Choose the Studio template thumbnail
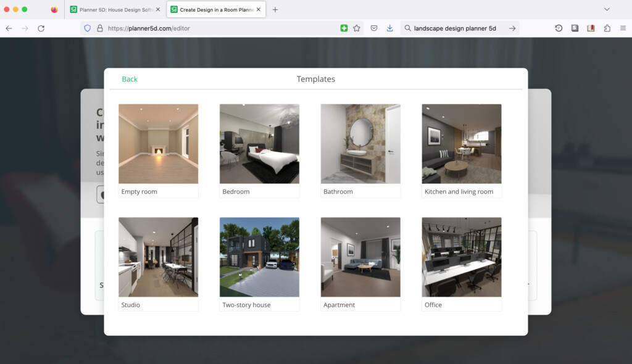 pyautogui.click(x=159, y=257)
